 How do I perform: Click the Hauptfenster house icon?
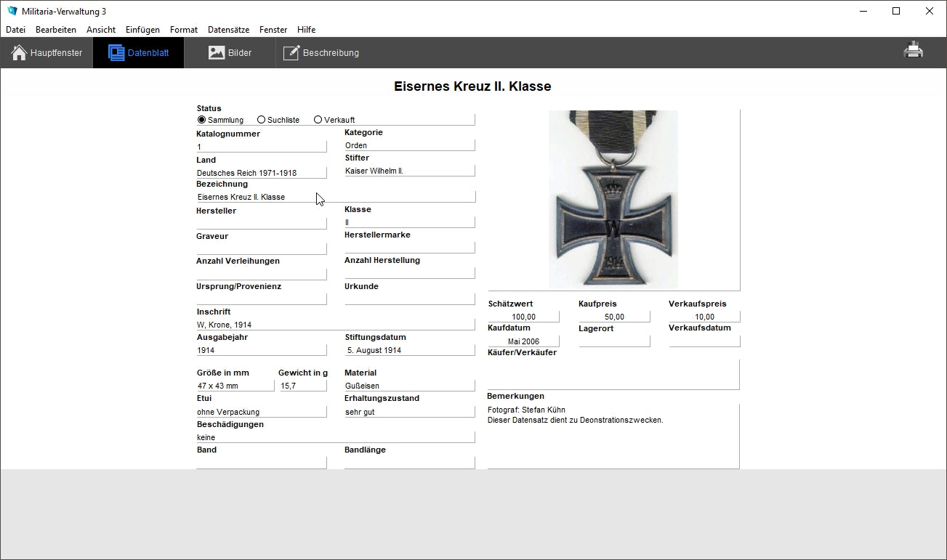click(20, 53)
